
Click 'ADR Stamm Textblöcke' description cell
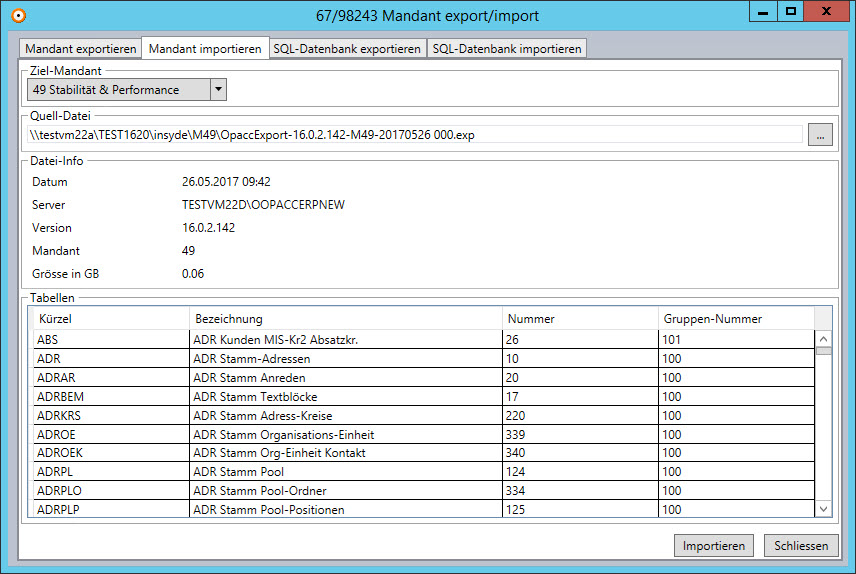346,397
